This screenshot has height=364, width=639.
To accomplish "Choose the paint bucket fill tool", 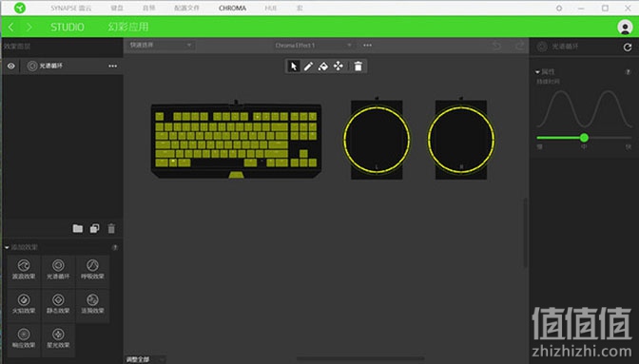I will point(323,66).
